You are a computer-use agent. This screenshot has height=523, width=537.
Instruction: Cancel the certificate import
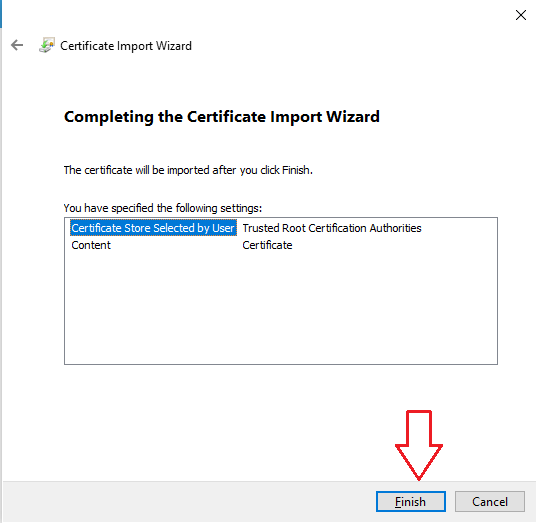(x=490, y=501)
